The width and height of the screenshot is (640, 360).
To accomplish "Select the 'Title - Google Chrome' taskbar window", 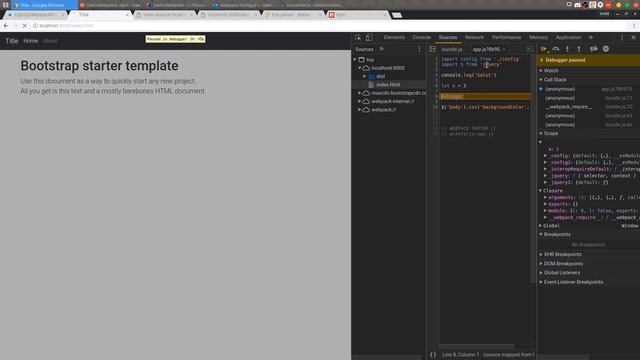I will [x=43, y=5].
